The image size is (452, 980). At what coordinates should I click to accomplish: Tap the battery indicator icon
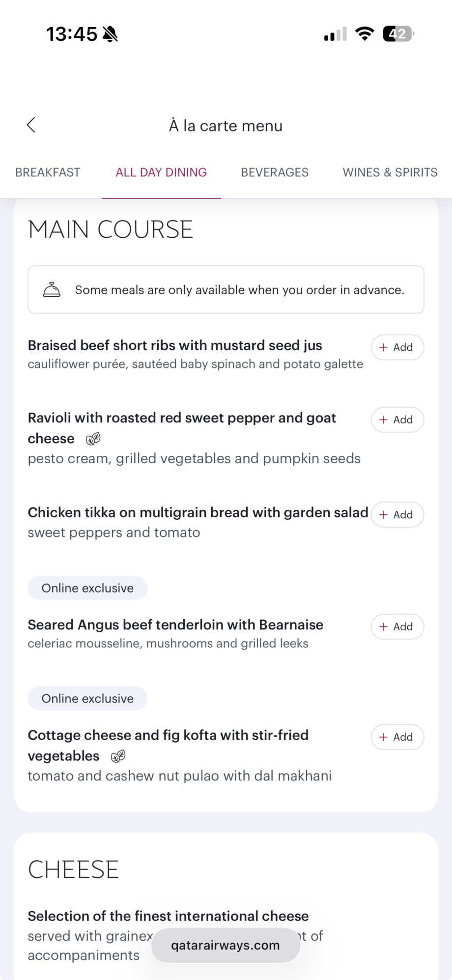click(398, 34)
